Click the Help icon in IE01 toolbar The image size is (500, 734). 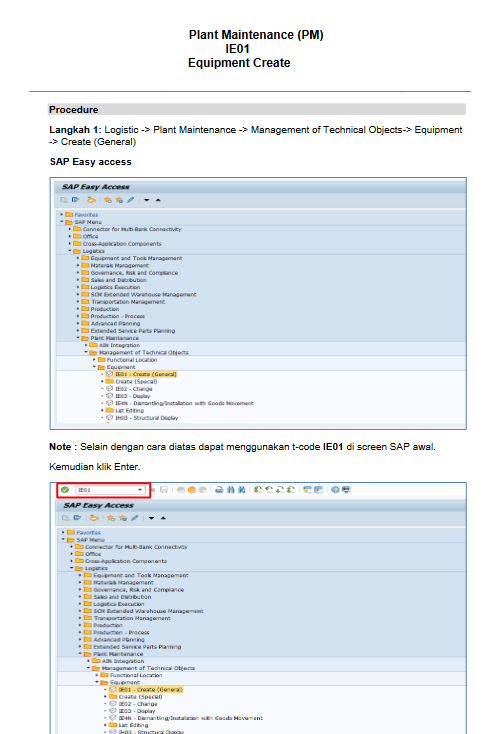[335, 490]
